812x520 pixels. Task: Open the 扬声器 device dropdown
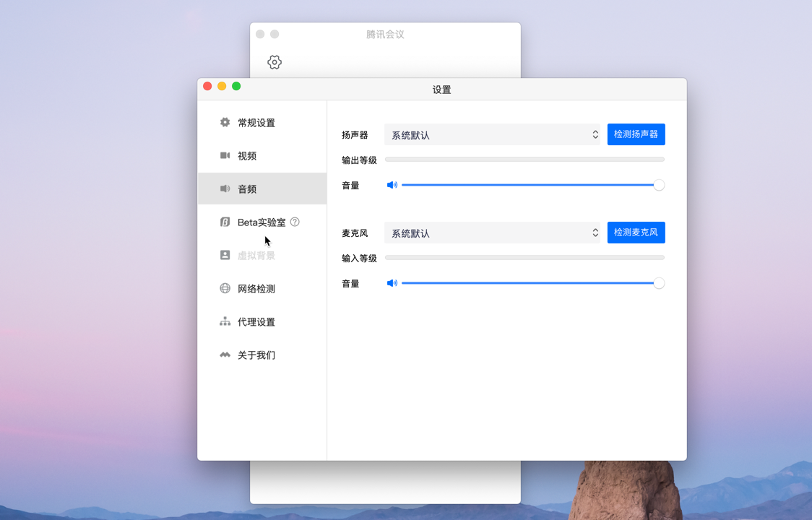click(492, 134)
